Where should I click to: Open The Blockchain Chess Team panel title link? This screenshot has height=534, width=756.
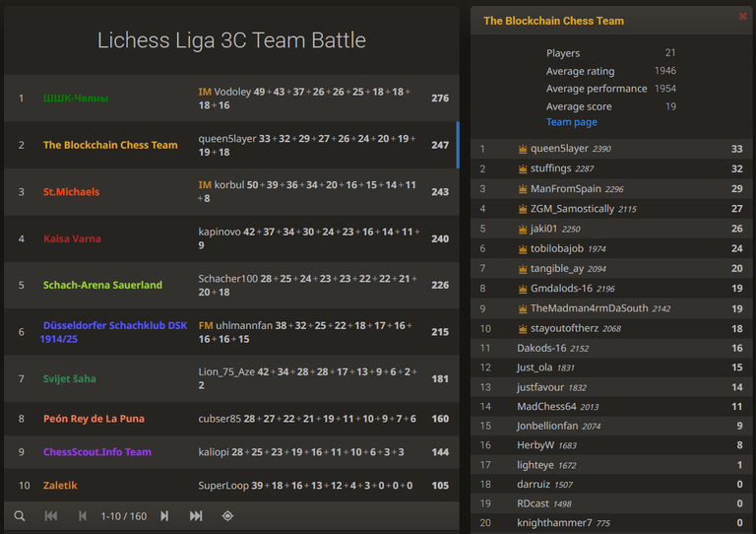point(553,21)
